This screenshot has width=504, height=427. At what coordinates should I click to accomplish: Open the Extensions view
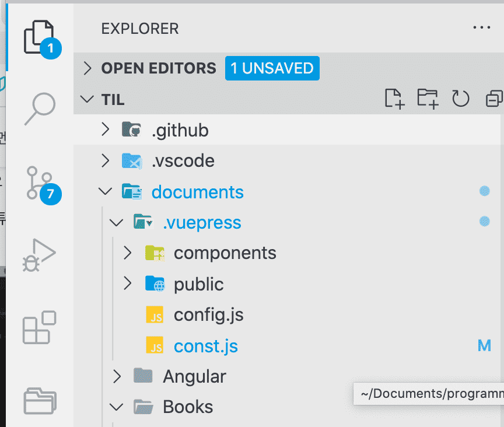(39, 327)
